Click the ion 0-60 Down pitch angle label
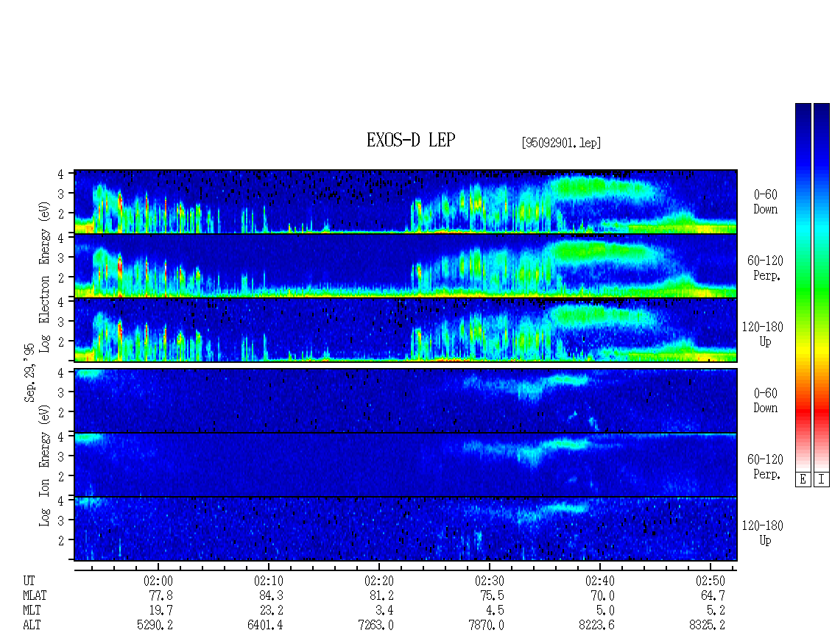This screenshot has width=832, height=644. click(x=765, y=400)
